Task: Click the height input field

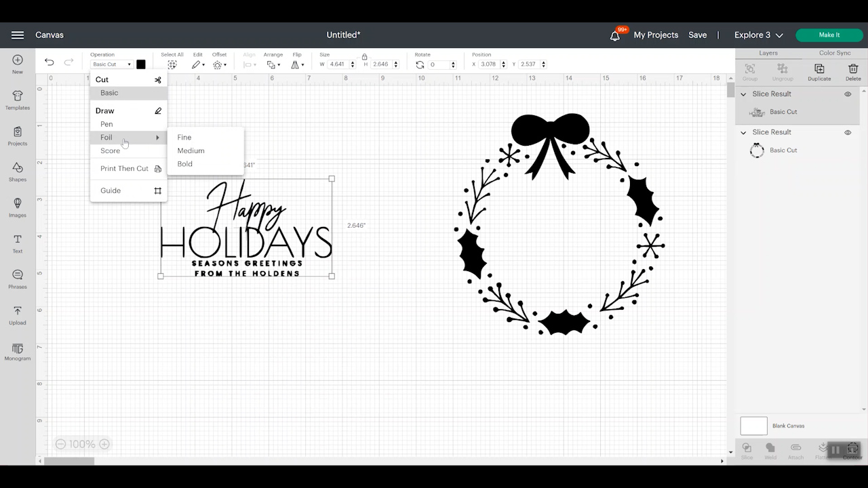Action: pos(381,64)
